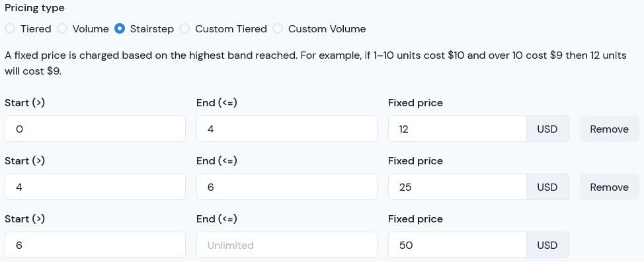The height and width of the screenshot is (262, 644).
Task: Click the Unlimited End field
Action: (x=287, y=246)
